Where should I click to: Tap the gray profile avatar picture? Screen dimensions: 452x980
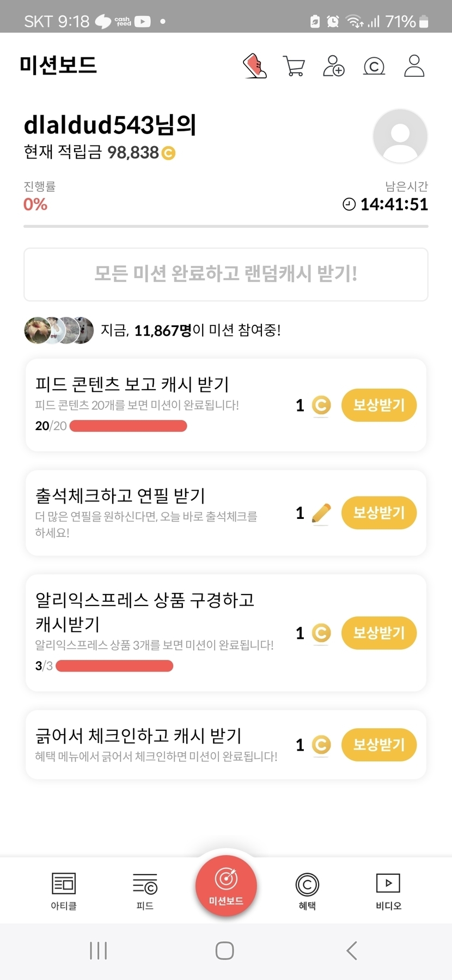pyautogui.click(x=400, y=136)
